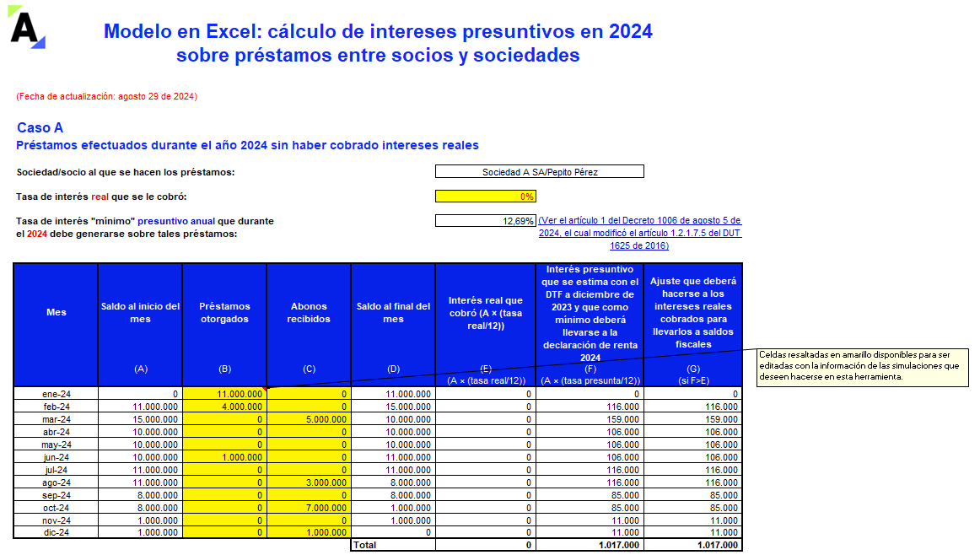Viewport: 980px width, 555px height.
Task: Select the ene-24 month cell
Action: tap(57, 394)
